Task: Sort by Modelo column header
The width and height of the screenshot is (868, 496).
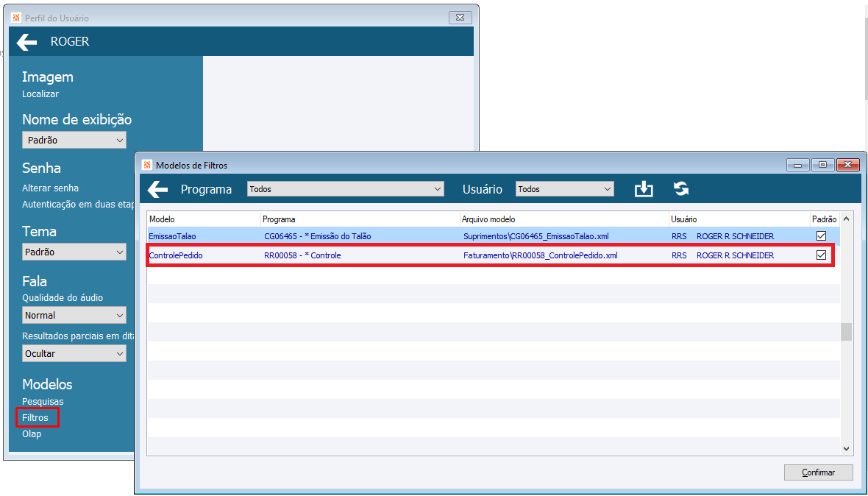Action: 204,219
